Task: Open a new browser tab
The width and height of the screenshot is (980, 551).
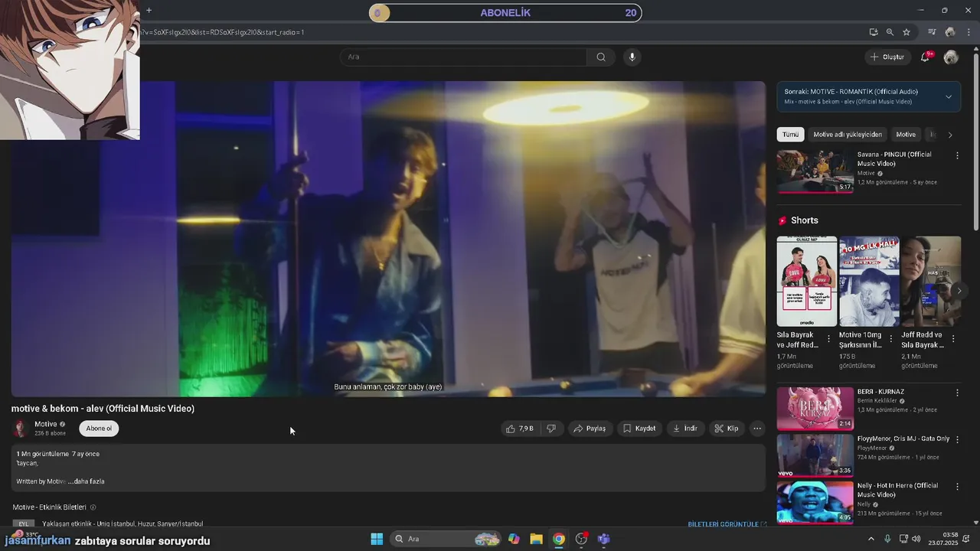Action: [x=149, y=10]
